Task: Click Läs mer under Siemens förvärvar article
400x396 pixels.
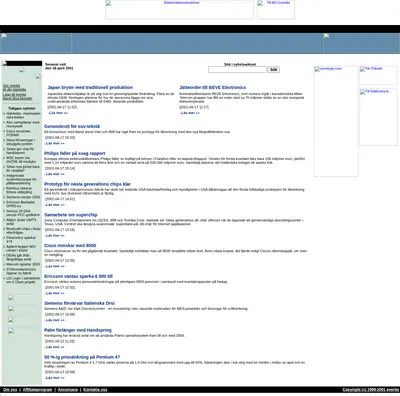Action: pyautogui.click(x=55, y=320)
